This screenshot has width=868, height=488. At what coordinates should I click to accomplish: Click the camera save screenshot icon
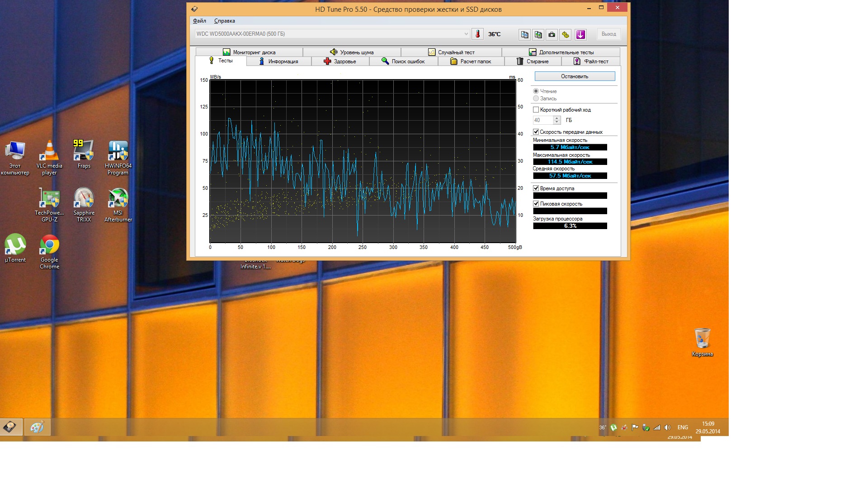pyautogui.click(x=552, y=34)
